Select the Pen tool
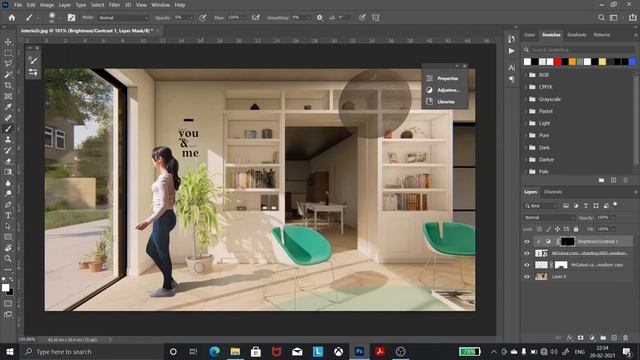 8,204
